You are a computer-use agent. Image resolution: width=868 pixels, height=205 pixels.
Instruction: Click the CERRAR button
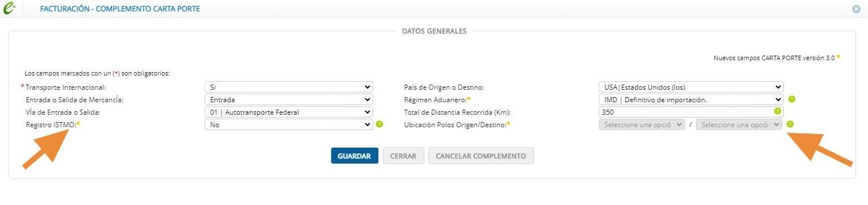tap(403, 156)
